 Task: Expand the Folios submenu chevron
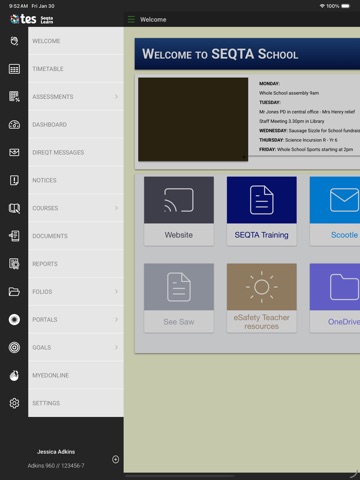(x=116, y=292)
